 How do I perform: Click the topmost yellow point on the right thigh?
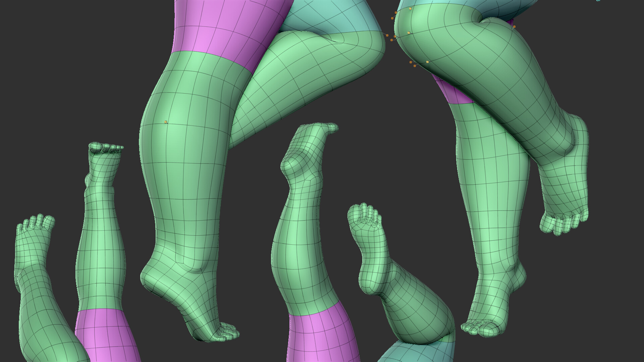pos(410,9)
